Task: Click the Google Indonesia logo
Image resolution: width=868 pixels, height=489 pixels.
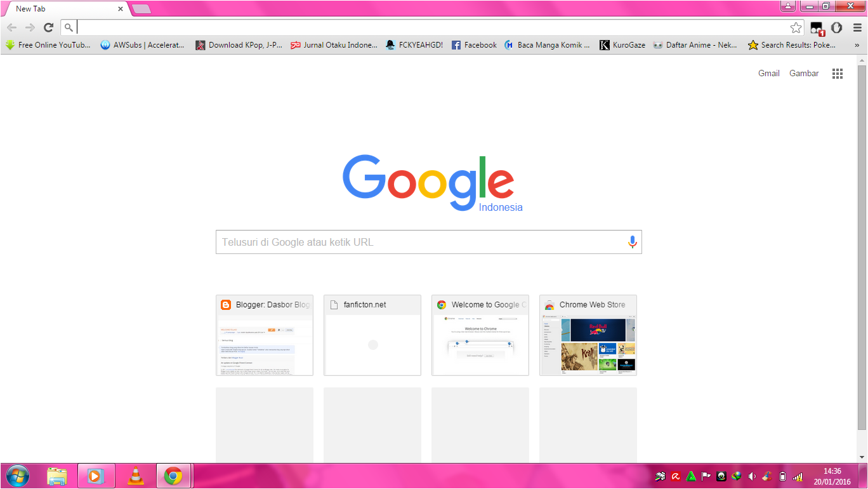Action: tap(433, 184)
